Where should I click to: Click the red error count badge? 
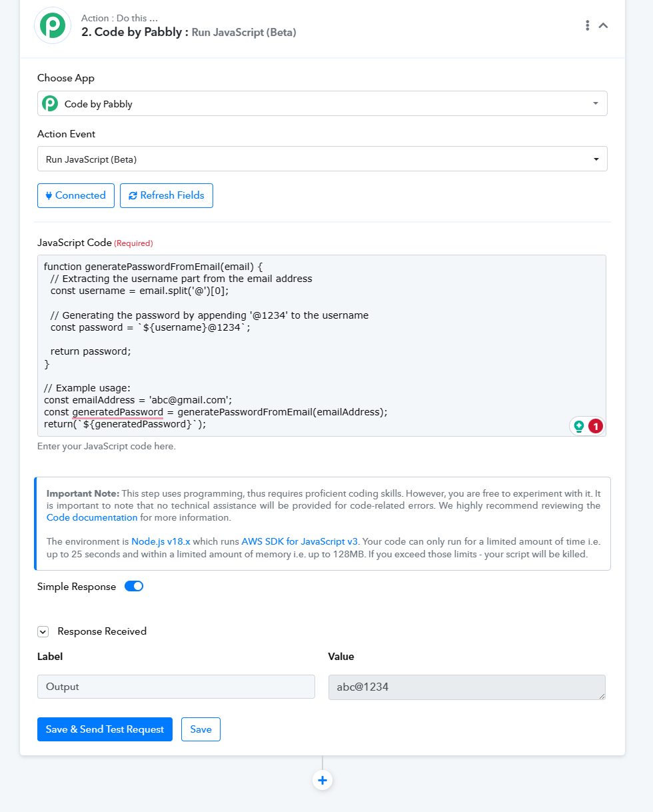pyautogui.click(x=595, y=426)
